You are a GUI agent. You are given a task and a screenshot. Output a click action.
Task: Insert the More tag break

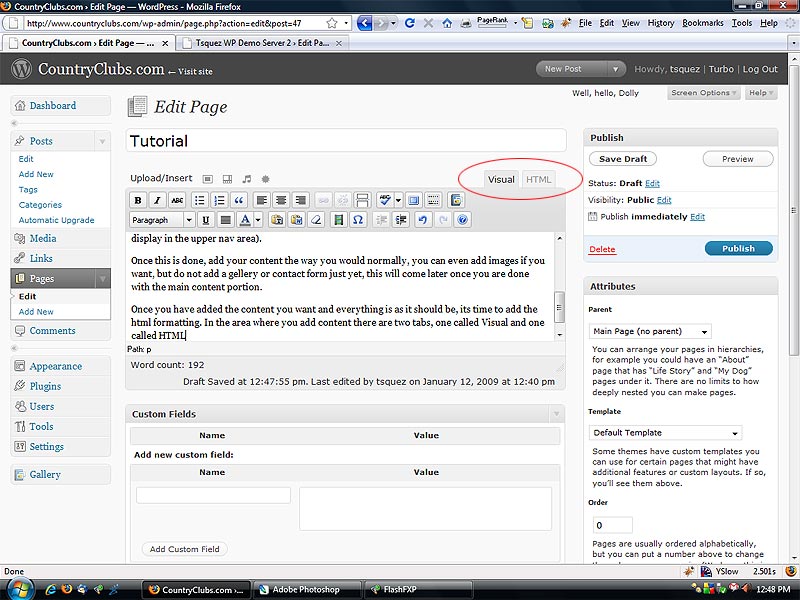coord(363,201)
